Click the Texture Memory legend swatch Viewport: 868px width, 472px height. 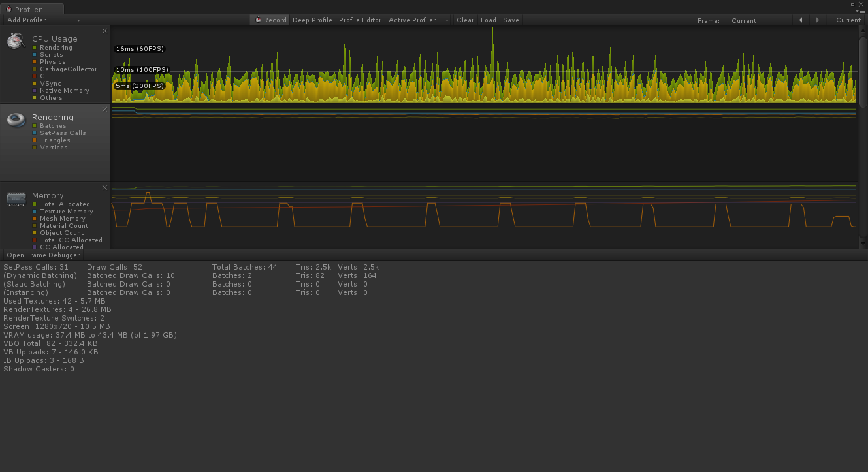pos(34,212)
